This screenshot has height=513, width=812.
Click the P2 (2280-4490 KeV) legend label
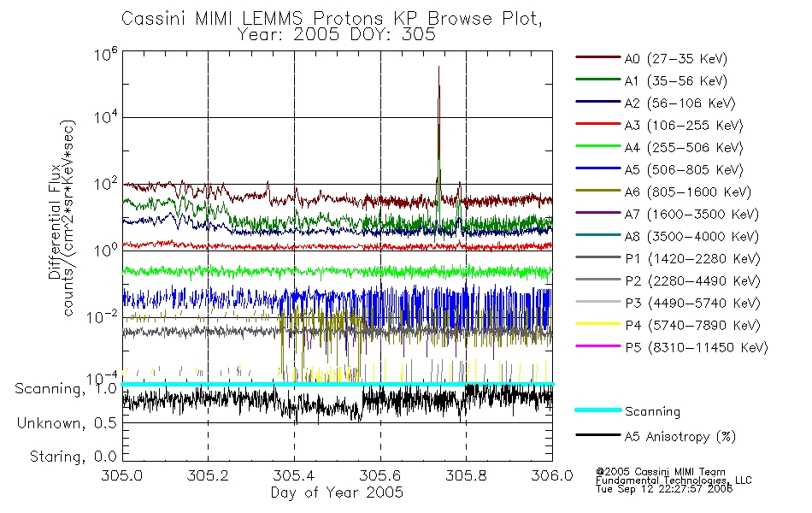click(x=692, y=280)
